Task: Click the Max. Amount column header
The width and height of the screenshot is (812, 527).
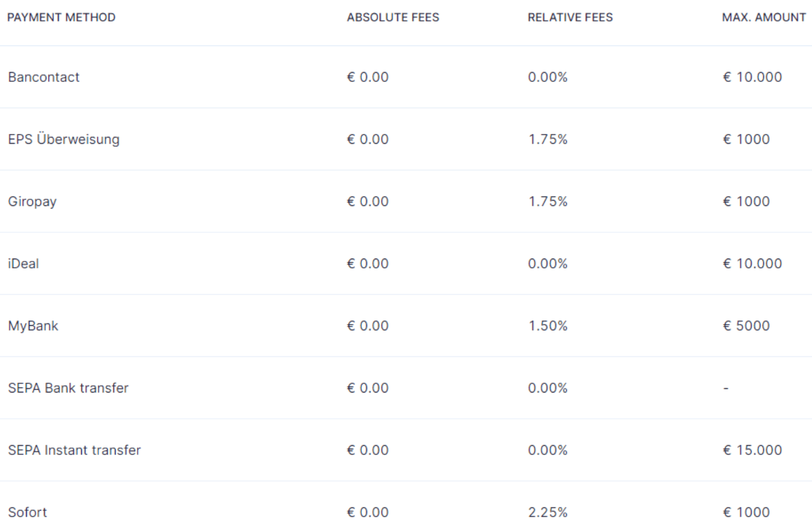Action: coord(764,18)
